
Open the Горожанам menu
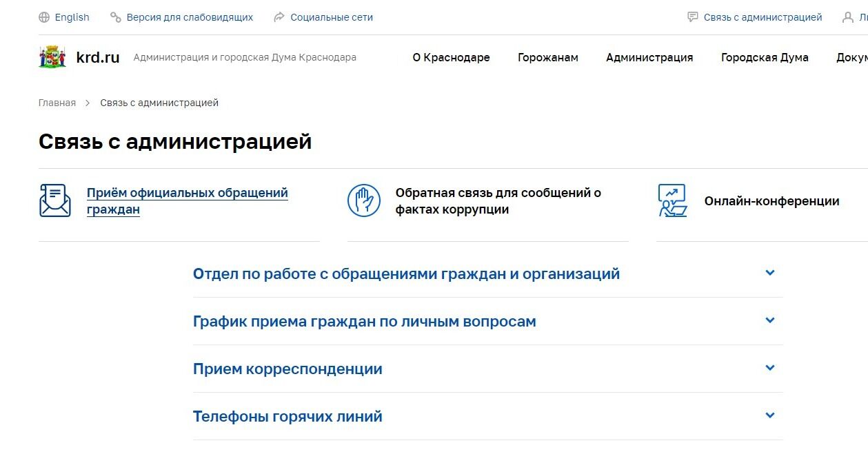tap(548, 58)
